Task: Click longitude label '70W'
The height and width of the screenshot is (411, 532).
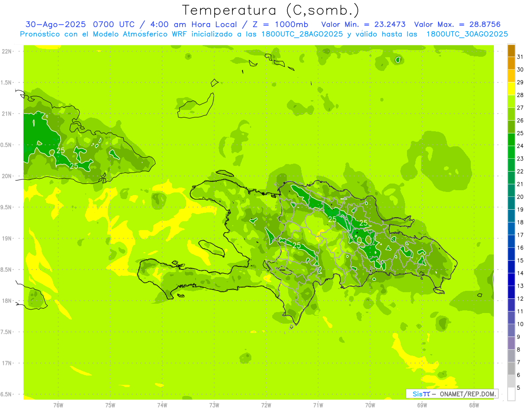Action: click(370, 405)
